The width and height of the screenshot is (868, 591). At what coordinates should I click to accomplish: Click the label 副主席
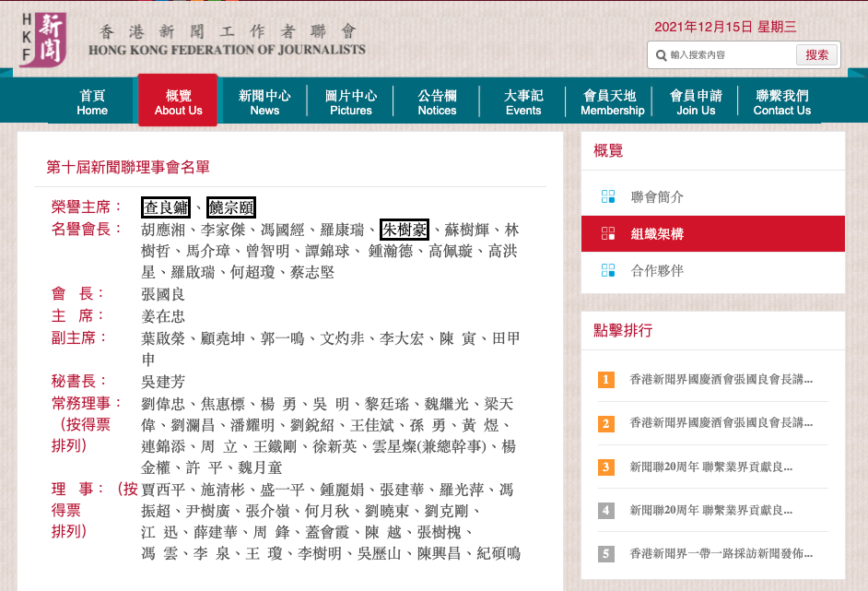(x=78, y=337)
